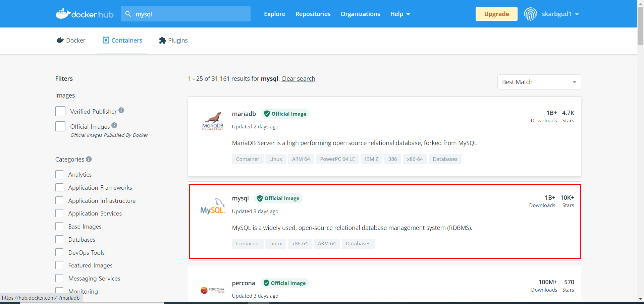
Task: Click the Plugins puzzle piece icon
Action: (x=162, y=40)
